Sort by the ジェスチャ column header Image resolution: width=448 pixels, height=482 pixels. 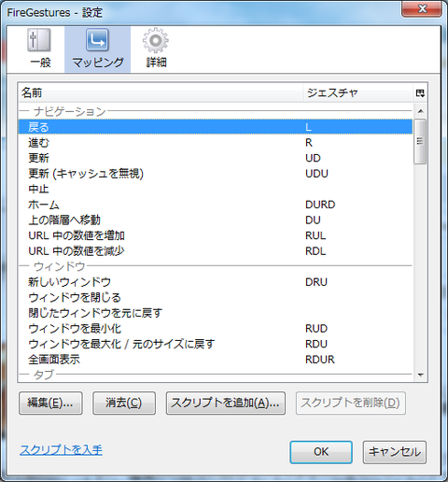[357, 92]
